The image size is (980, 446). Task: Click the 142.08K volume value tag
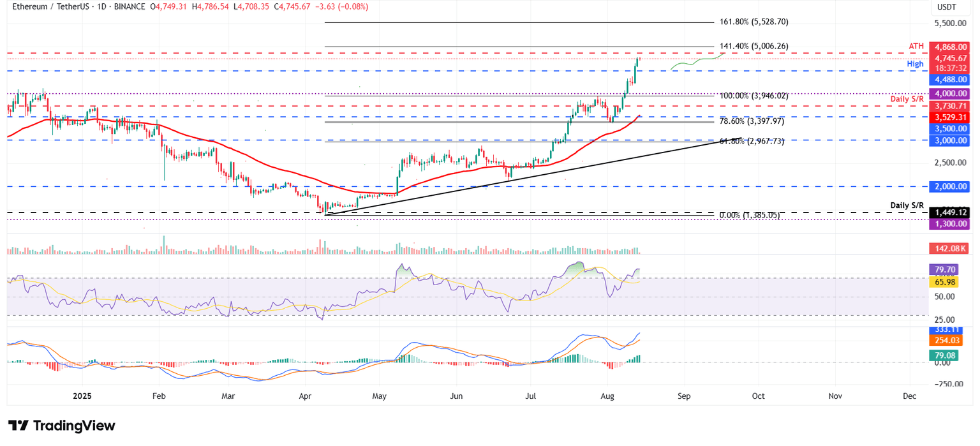coord(950,248)
